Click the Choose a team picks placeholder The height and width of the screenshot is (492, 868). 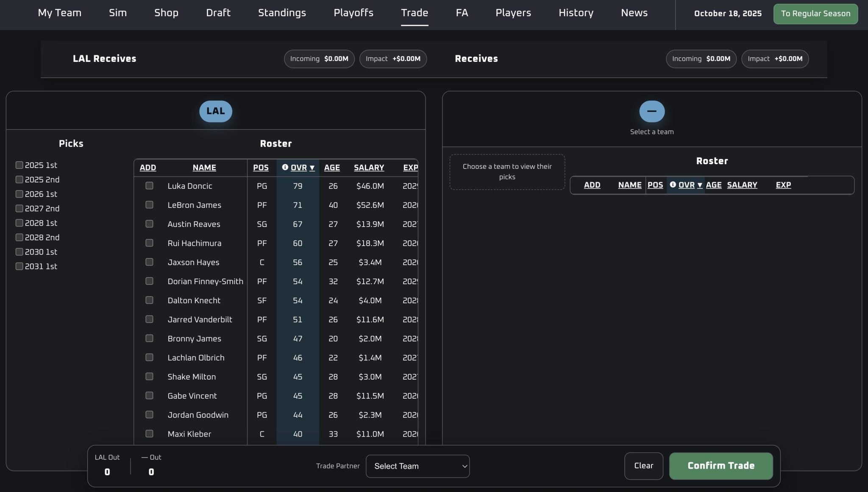pos(507,172)
